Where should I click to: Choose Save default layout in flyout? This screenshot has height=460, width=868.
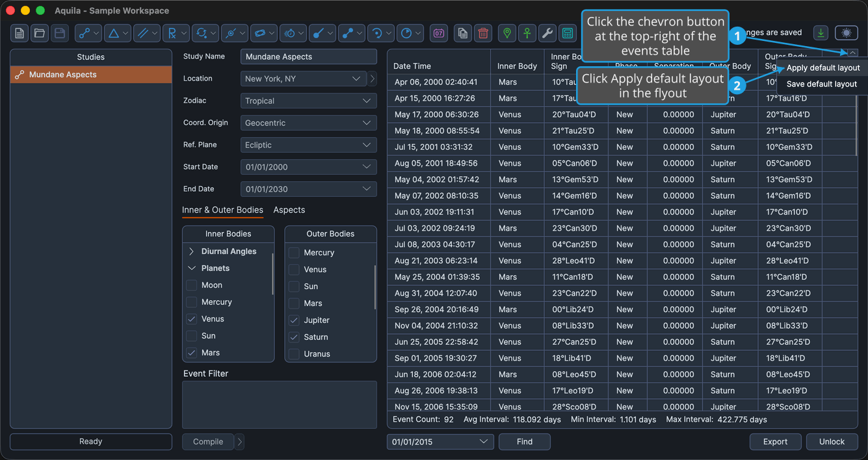[822, 84]
